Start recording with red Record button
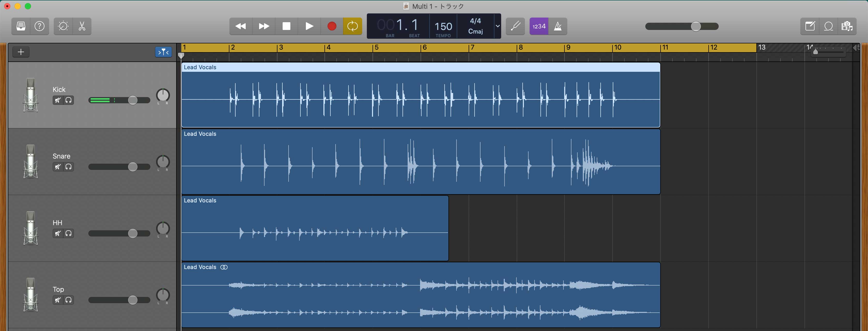 pos(331,26)
